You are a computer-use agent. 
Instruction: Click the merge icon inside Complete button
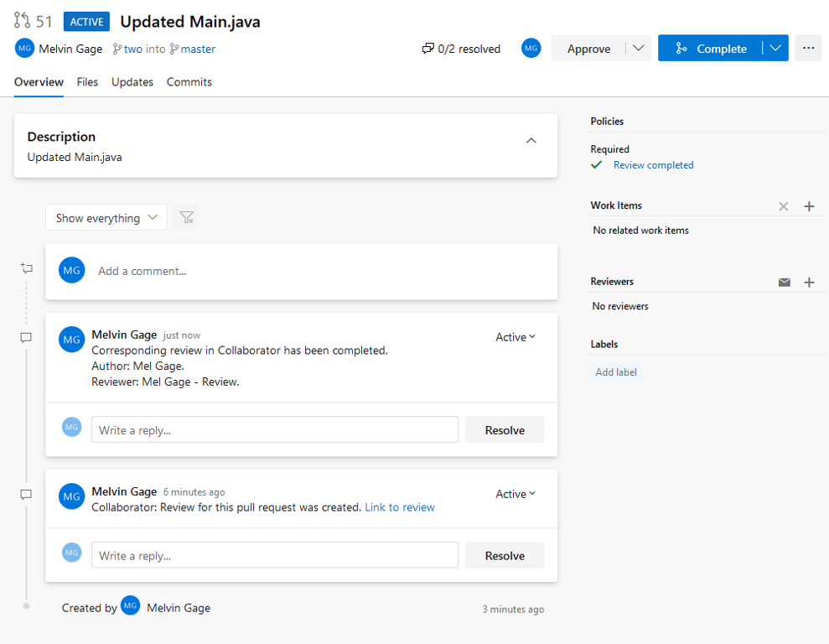click(x=681, y=49)
